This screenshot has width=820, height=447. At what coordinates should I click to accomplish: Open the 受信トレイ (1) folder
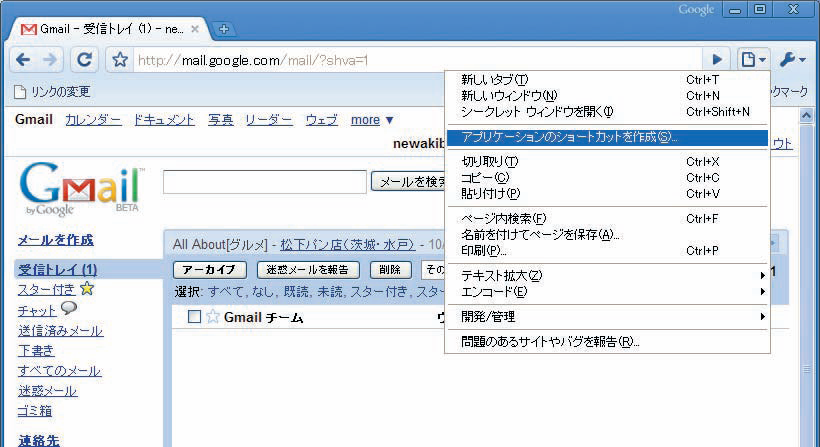(x=58, y=270)
